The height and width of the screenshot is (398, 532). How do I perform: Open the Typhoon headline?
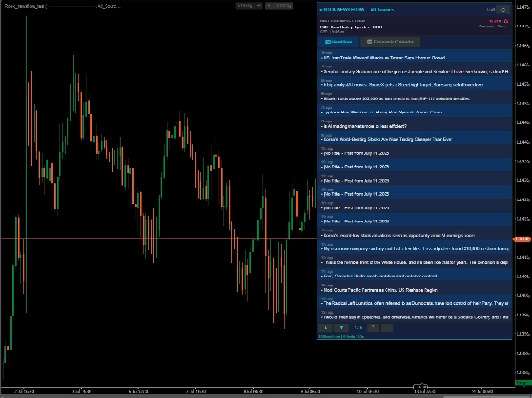(x=415, y=110)
